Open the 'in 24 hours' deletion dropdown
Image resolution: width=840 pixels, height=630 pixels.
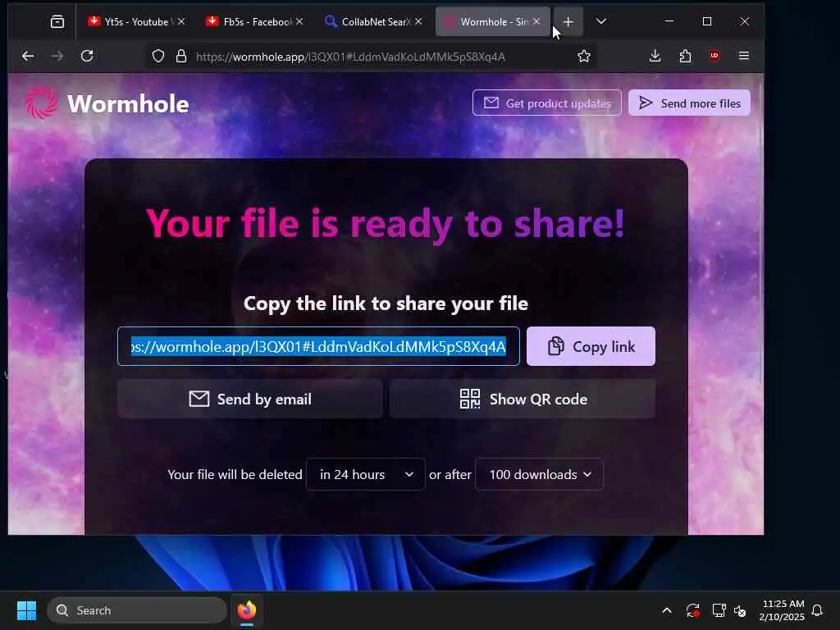365,474
